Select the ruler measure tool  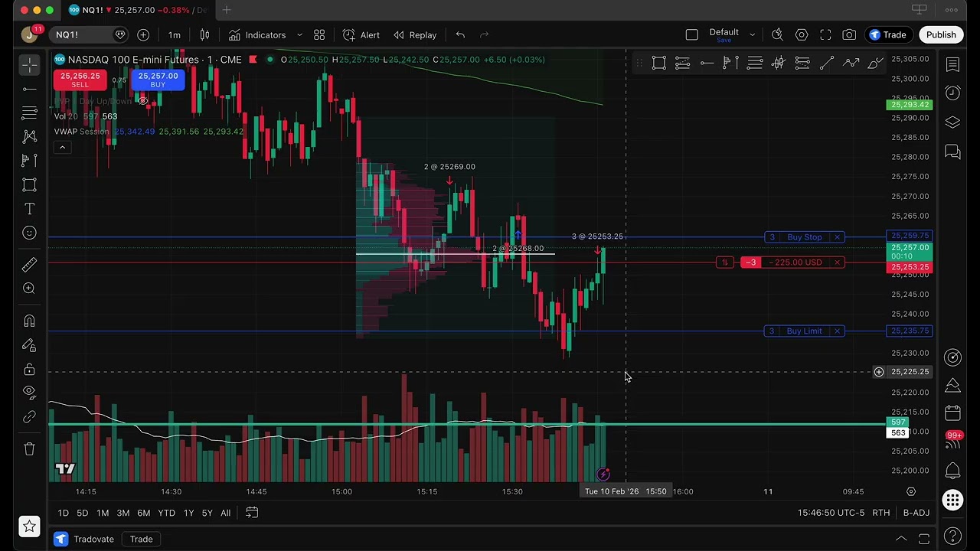(x=29, y=265)
